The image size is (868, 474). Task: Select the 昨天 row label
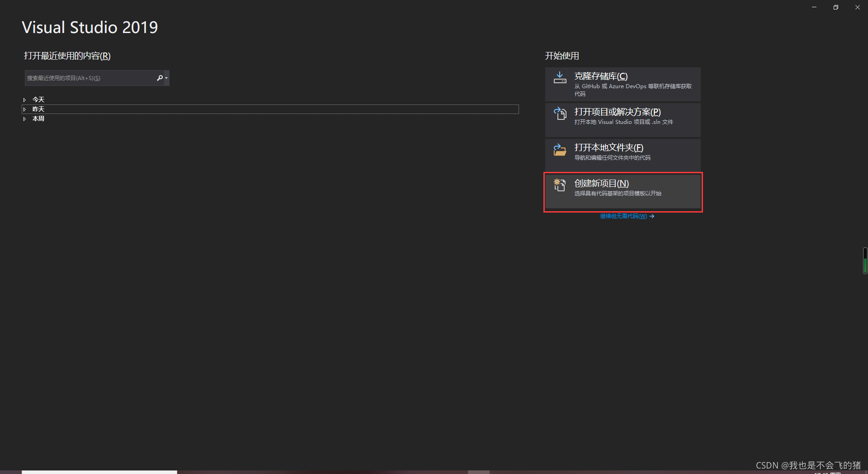point(38,109)
